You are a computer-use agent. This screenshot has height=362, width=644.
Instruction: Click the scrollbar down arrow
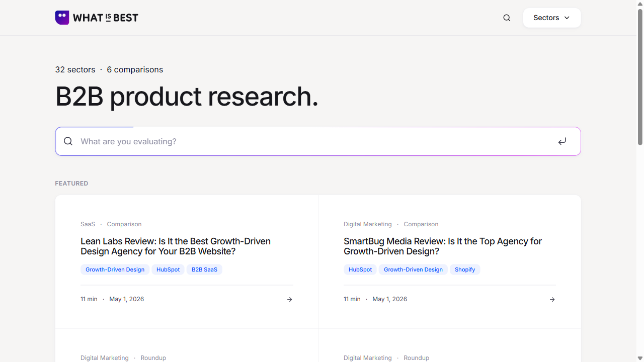(x=640, y=358)
